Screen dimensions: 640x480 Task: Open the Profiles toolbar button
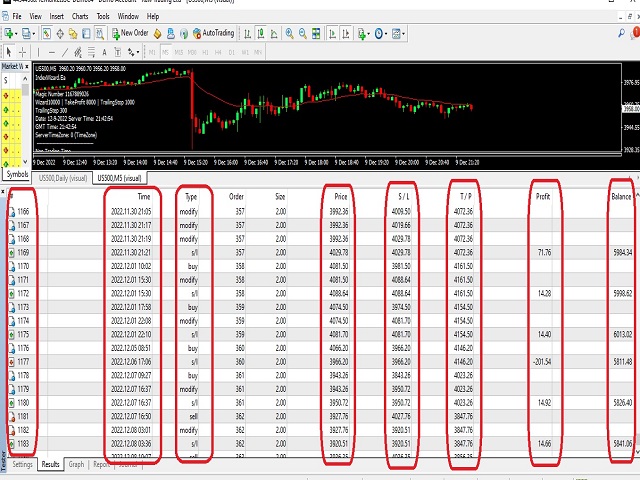26,33
